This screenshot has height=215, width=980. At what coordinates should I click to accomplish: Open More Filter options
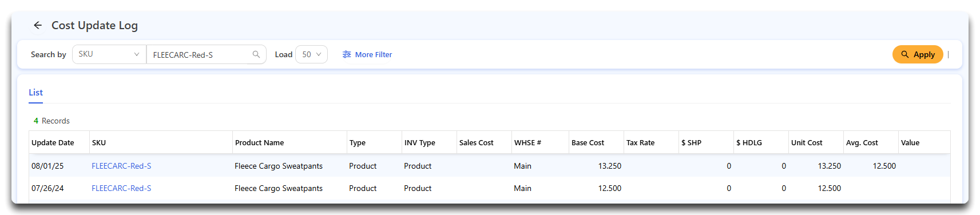pos(367,54)
